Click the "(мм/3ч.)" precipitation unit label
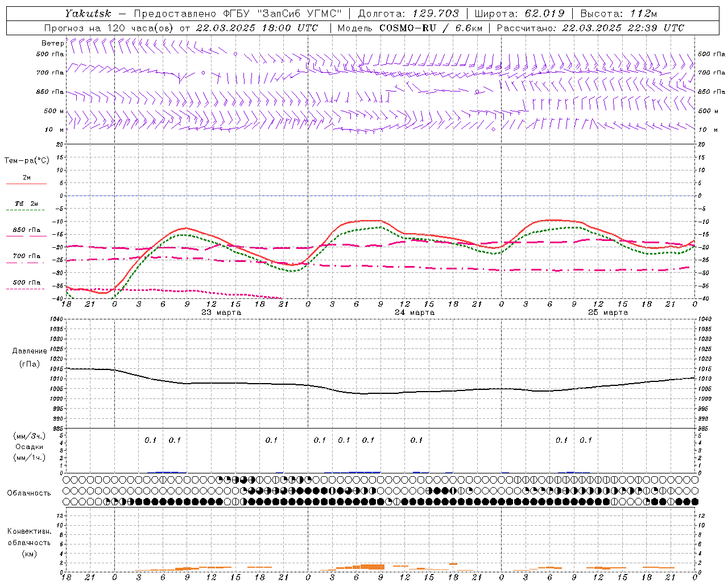This screenshot has height=582, width=728. pyautogui.click(x=30, y=436)
